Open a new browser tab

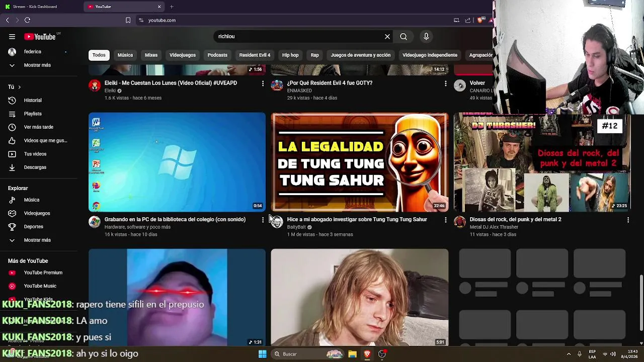[x=172, y=7]
